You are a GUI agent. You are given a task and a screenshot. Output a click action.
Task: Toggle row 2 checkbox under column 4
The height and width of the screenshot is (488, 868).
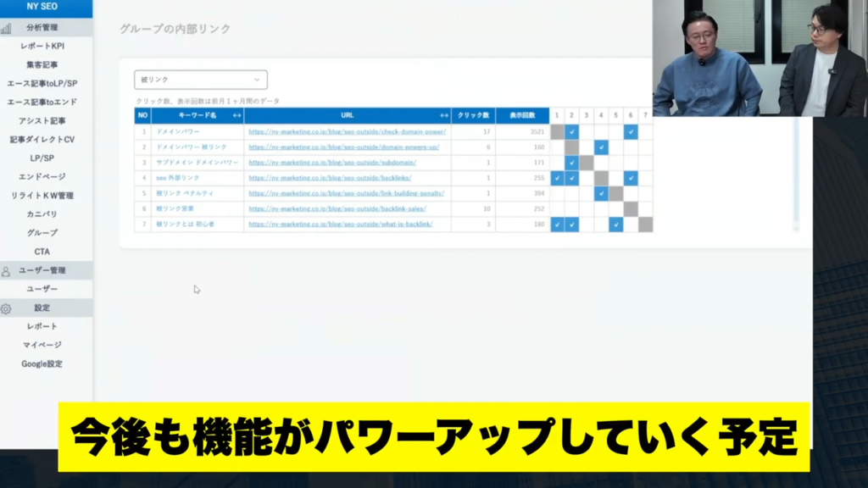601,147
